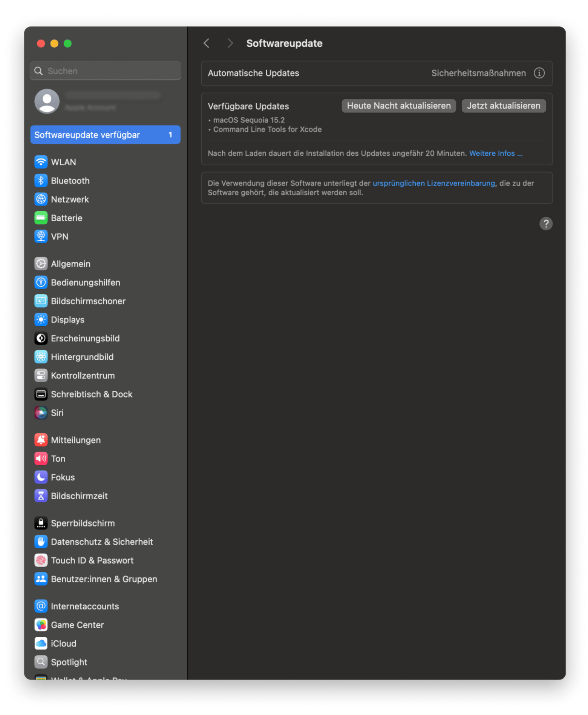This screenshot has height=715, width=588.
Task: Click the green fullscreen window button
Action: (67, 43)
